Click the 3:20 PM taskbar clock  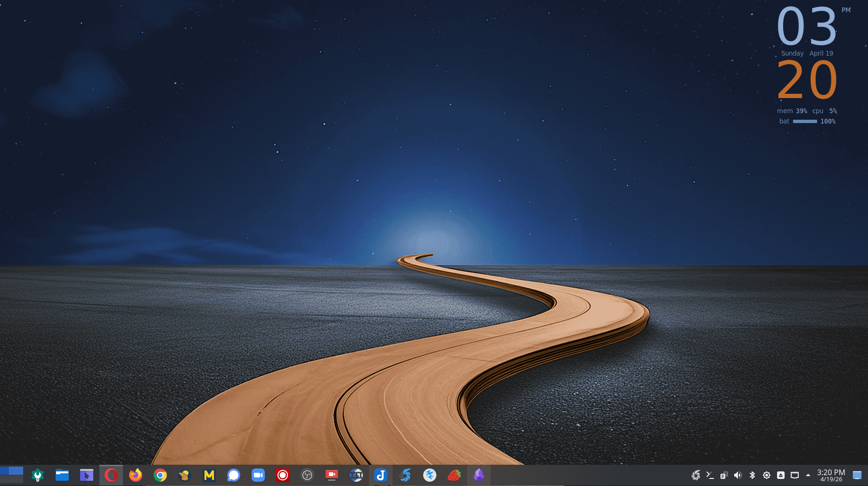point(831,475)
